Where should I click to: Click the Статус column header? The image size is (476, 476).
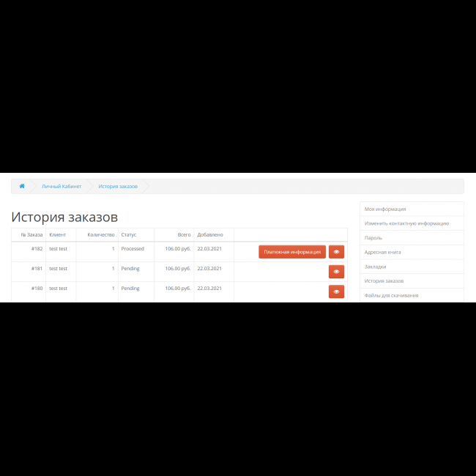(x=129, y=235)
